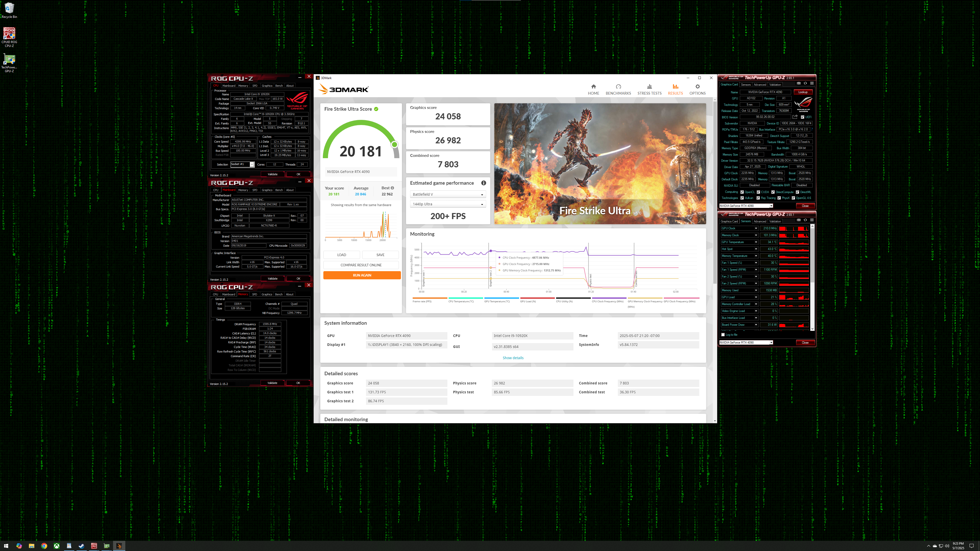Launch Google Chrome from the taskbar
The width and height of the screenshot is (980, 551).
[44, 546]
